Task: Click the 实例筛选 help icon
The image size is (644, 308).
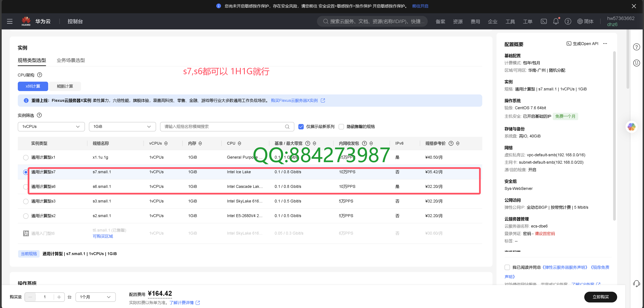Action: [39, 115]
